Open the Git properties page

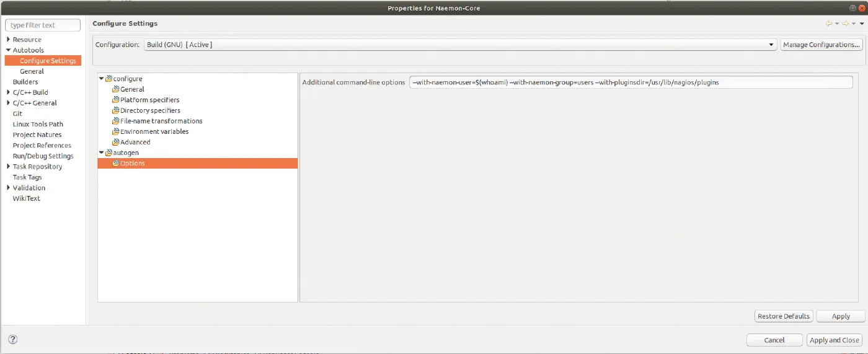point(17,113)
